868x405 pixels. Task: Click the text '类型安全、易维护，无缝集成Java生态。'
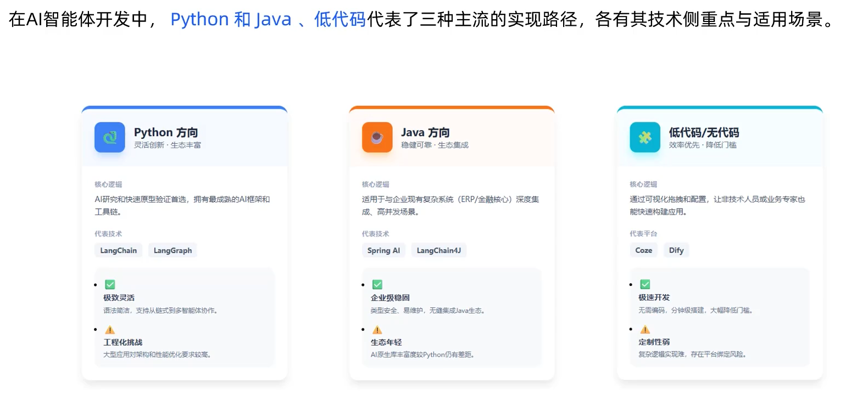429,311
